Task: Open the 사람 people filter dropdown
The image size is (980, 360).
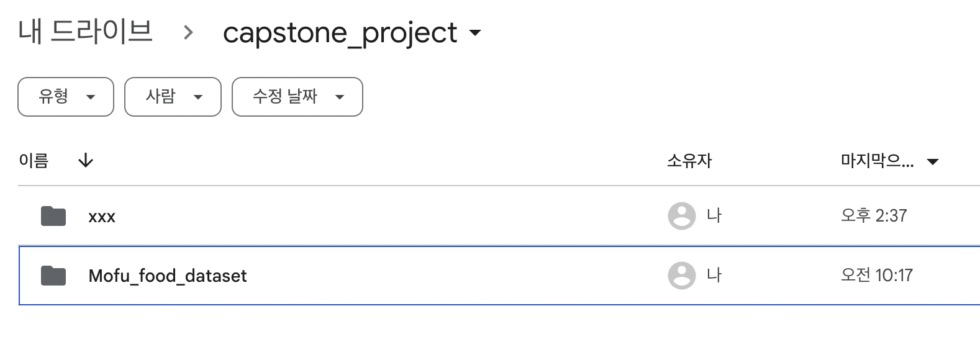Action: coord(173,97)
